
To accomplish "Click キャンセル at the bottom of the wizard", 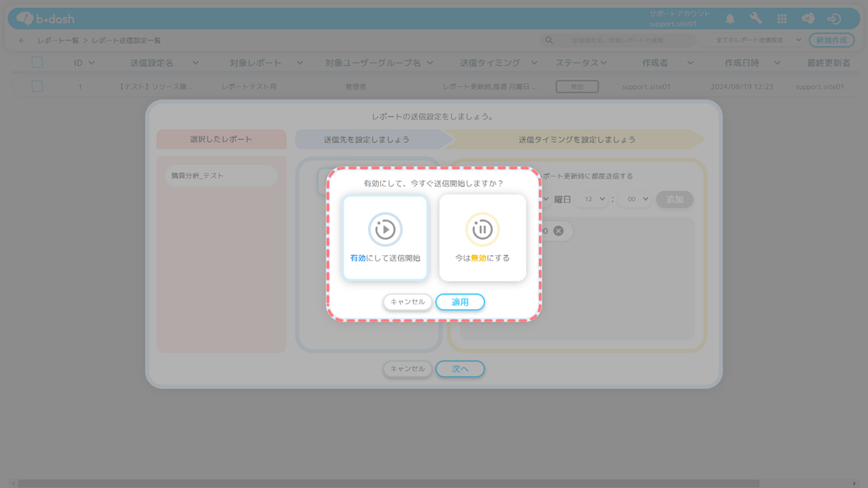I will pyautogui.click(x=407, y=369).
